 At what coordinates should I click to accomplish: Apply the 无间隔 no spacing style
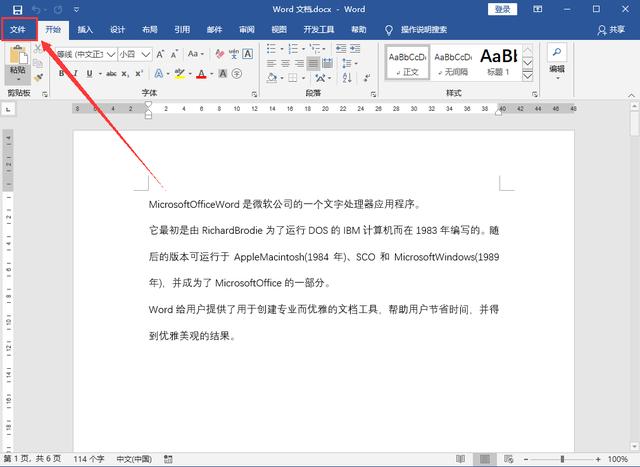coord(453,62)
